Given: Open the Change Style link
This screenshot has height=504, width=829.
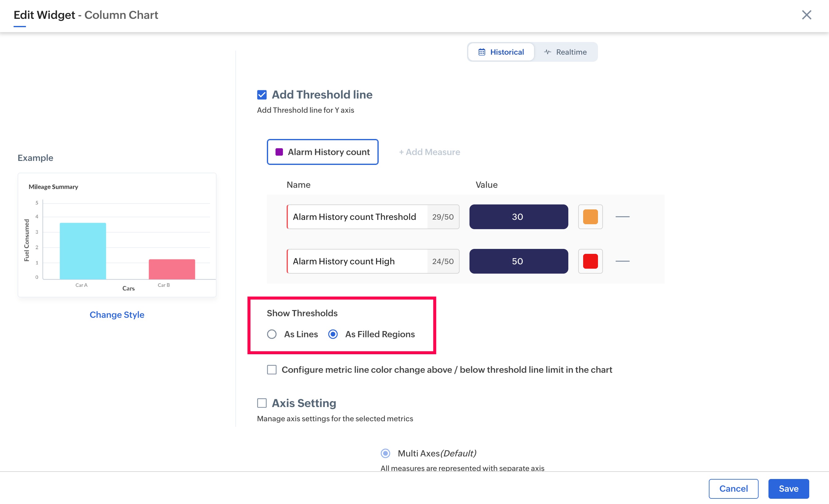Looking at the screenshot, I should pyautogui.click(x=117, y=315).
